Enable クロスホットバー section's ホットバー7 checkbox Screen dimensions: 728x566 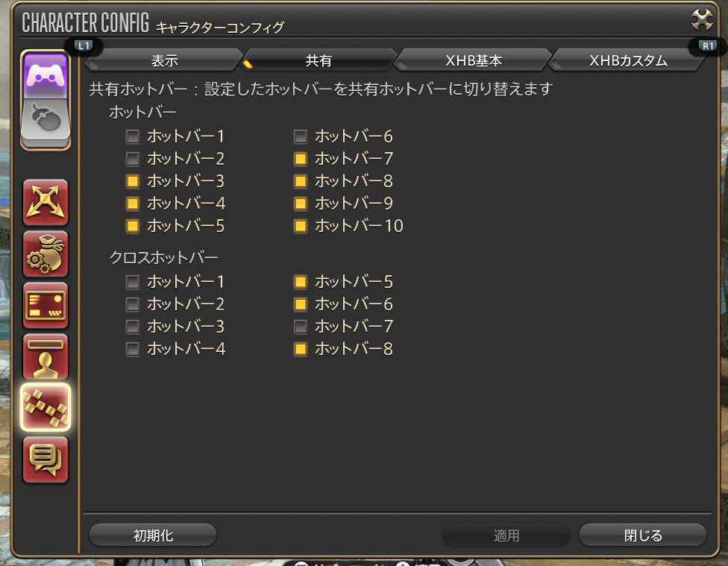[301, 327]
